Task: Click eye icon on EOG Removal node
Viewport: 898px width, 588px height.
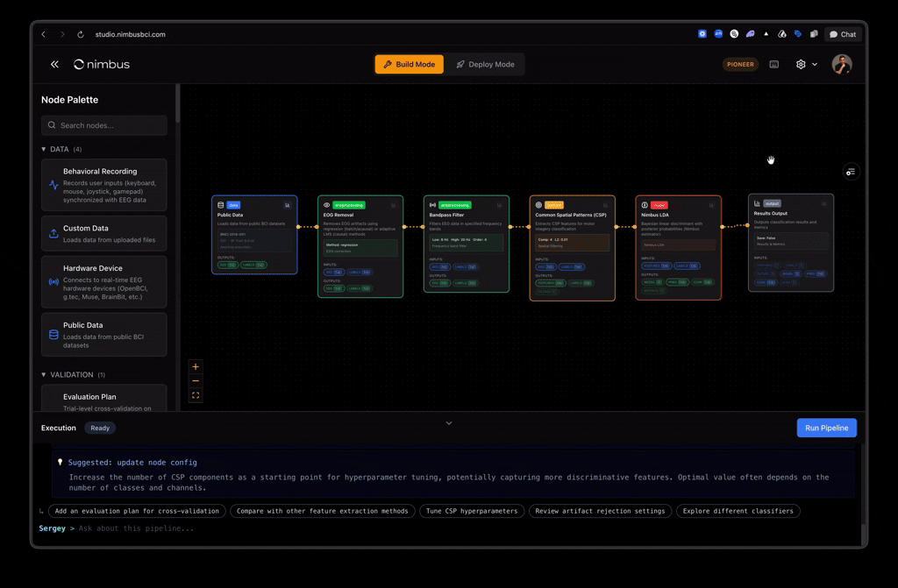Action: click(326, 205)
